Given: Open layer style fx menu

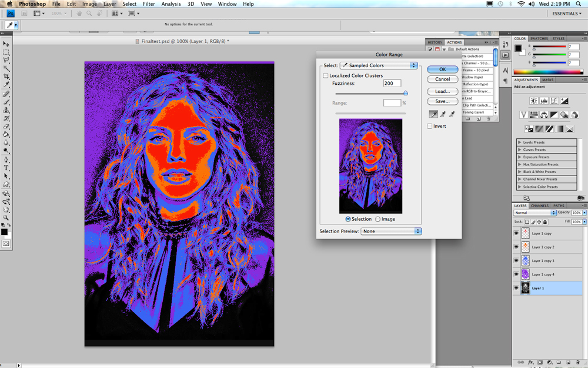Looking at the screenshot, I should click(x=530, y=362).
